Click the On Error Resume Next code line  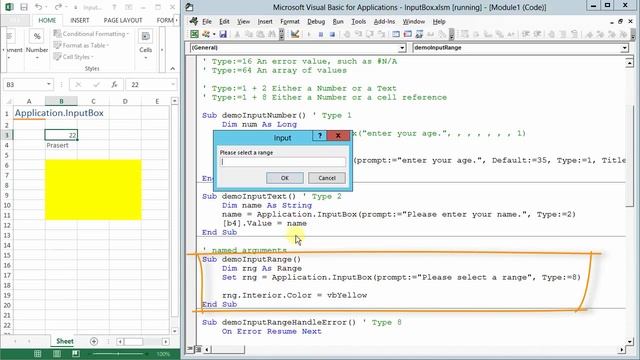271,331
